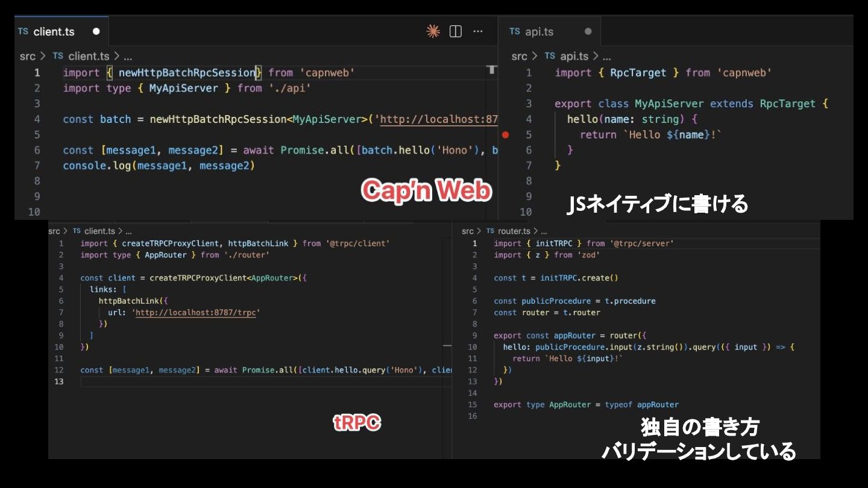Open src breadcrumb in top client.ts editor
The image size is (868, 488).
(28, 56)
